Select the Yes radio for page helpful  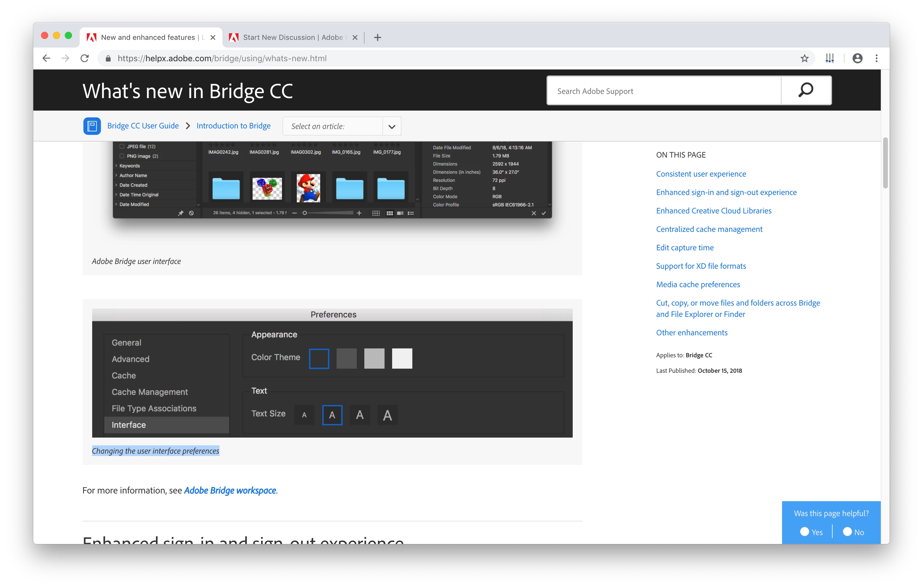coord(805,532)
